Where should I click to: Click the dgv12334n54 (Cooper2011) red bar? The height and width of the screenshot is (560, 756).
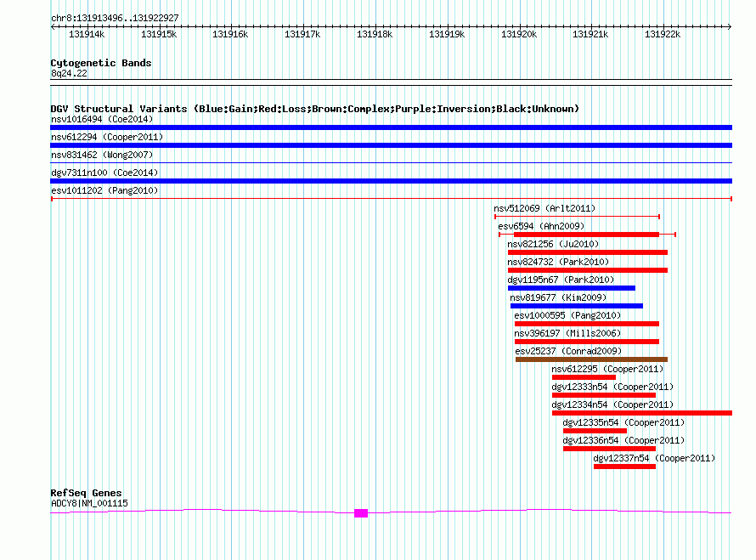tap(641, 413)
